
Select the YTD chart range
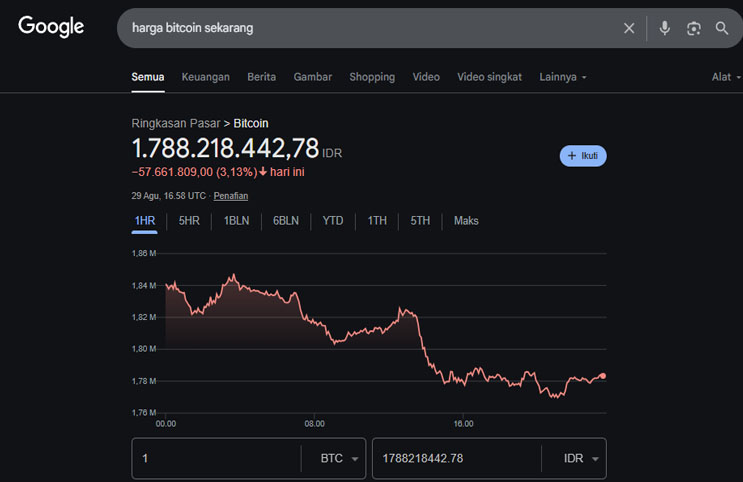[x=333, y=221]
